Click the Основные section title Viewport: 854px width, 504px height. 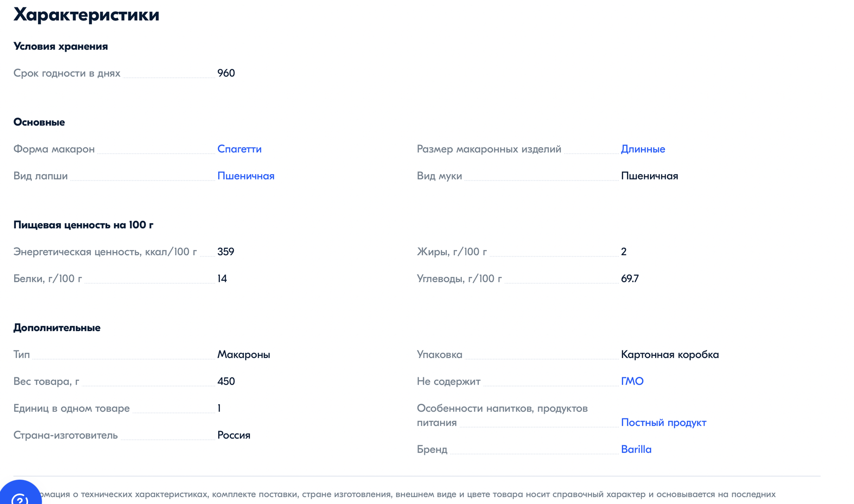point(39,122)
